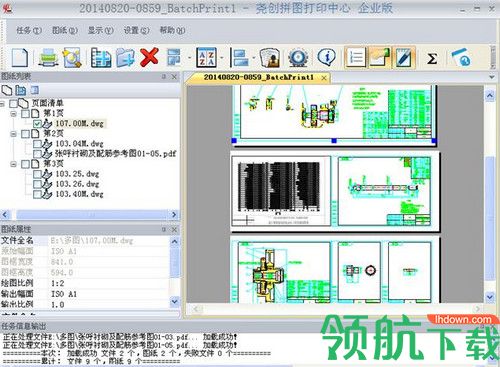Pin the 图纸属性 panel

point(164,229)
